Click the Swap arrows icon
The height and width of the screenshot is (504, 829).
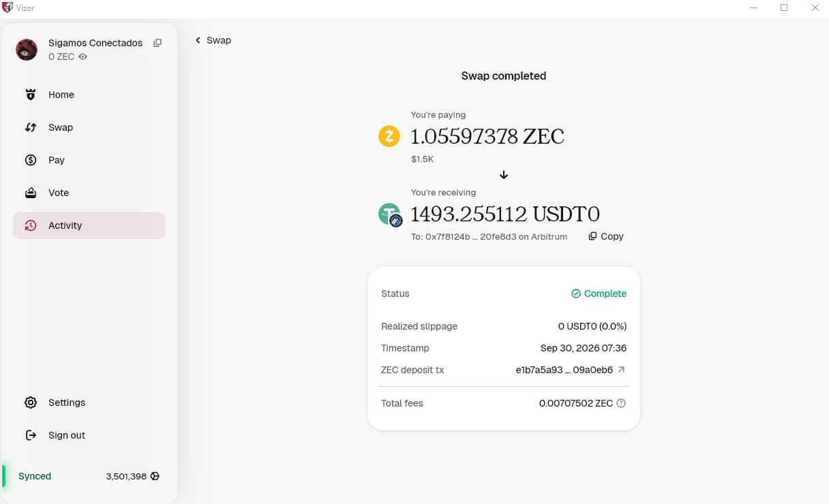[x=31, y=127]
